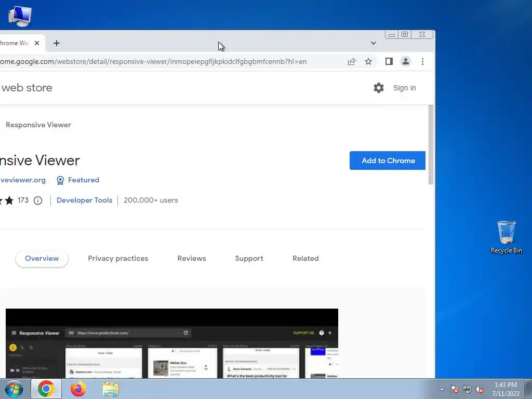532x399 pixels.
Task: Select the Computer desktop icon
Action: pyautogui.click(x=20, y=16)
